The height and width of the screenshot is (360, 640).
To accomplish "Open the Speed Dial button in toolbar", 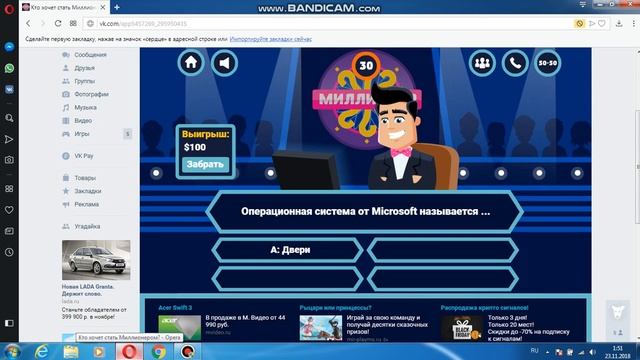I will (x=73, y=24).
